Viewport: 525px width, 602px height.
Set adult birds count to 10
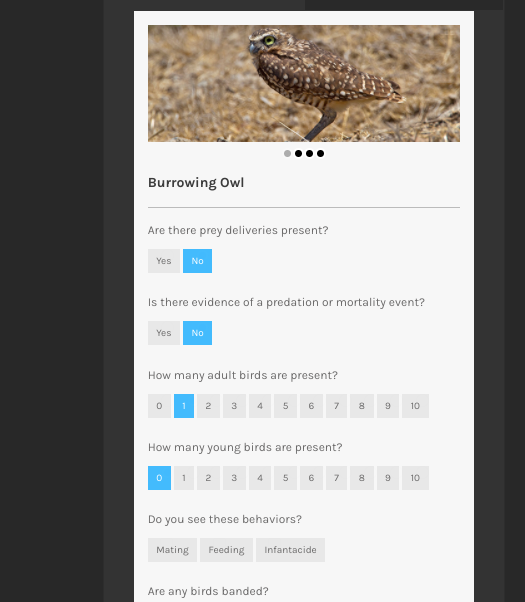click(415, 406)
